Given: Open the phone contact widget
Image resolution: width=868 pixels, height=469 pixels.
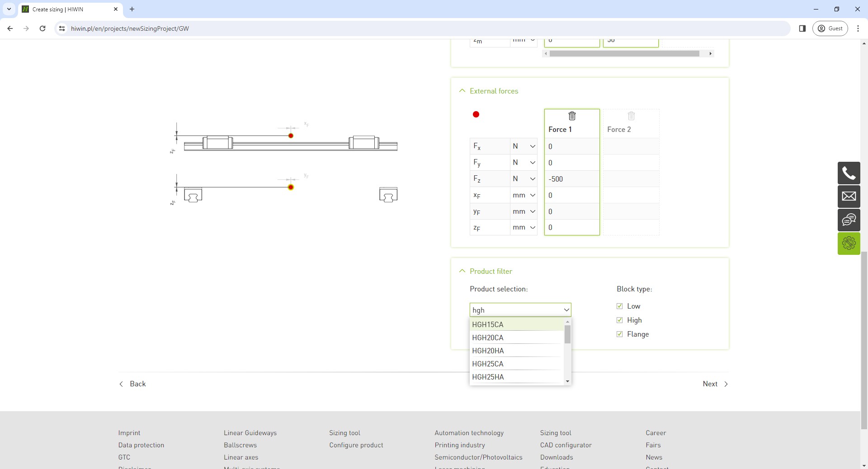Looking at the screenshot, I should point(849,173).
